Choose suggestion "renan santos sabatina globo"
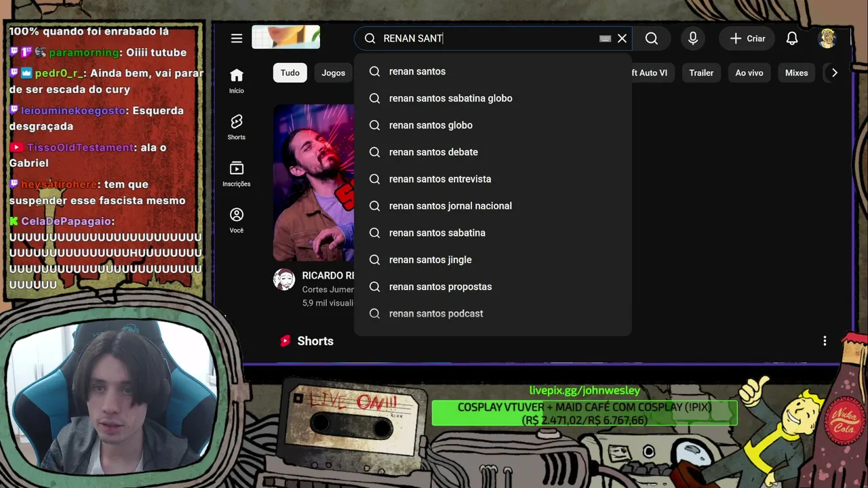868x488 pixels. (x=493, y=98)
